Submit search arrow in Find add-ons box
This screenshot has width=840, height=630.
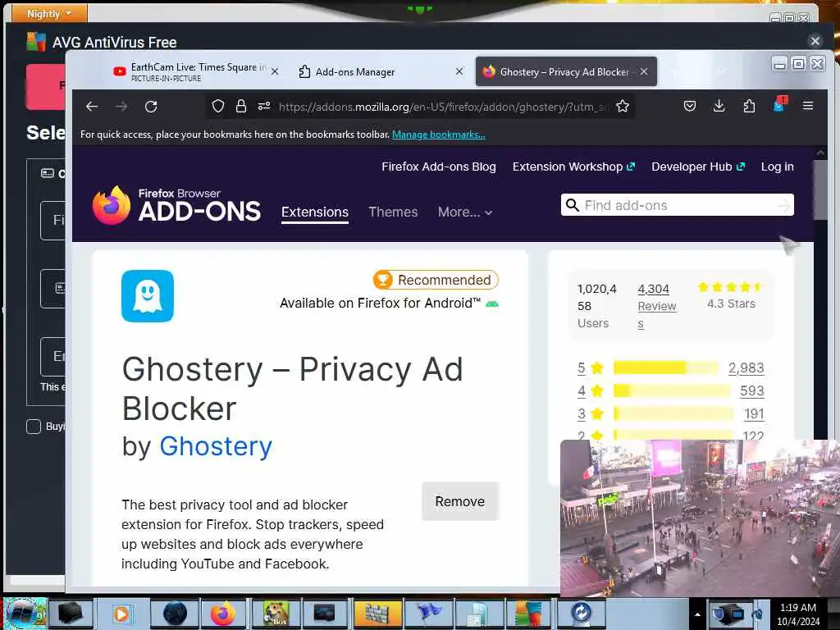click(x=783, y=205)
